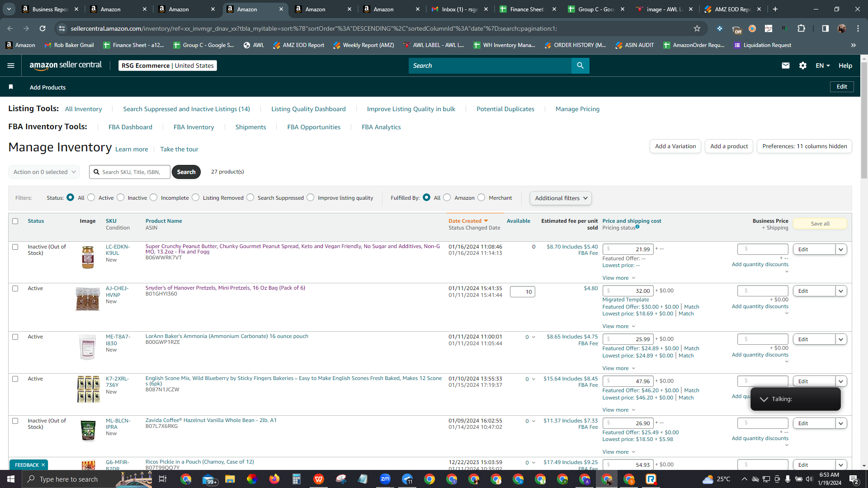Expand View more under Snyder's pretzels pricing
Screen dimensions: 868x488
pos(619,326)
